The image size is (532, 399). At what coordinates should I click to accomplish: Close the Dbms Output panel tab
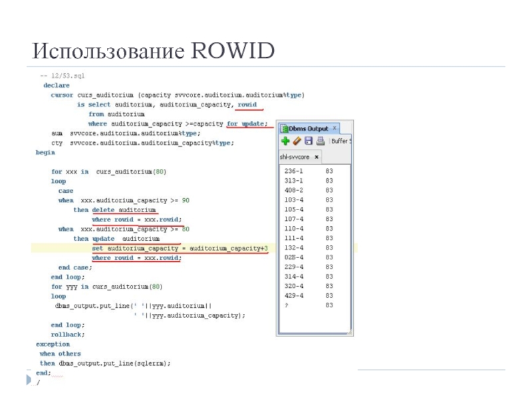335,127
